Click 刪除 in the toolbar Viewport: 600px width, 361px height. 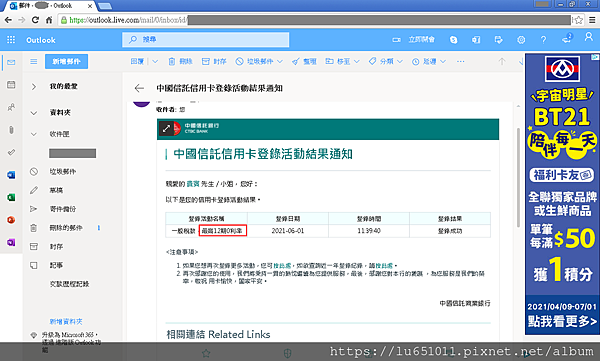[181, 62]
